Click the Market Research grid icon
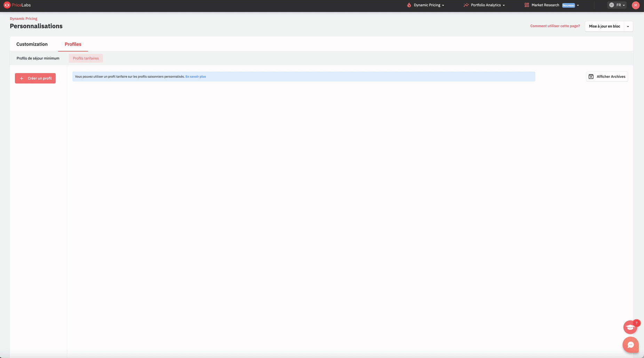The height and width of the screenshot is (358, 644). (x=527, y=5)
